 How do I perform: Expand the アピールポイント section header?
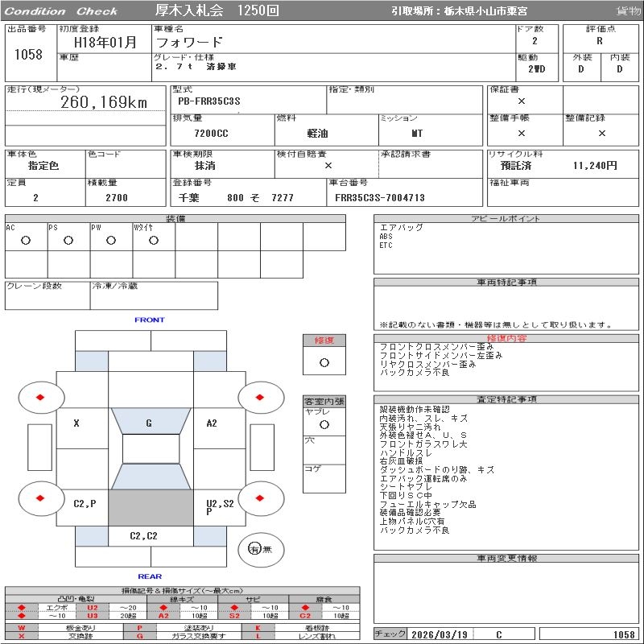coord(507,219)
